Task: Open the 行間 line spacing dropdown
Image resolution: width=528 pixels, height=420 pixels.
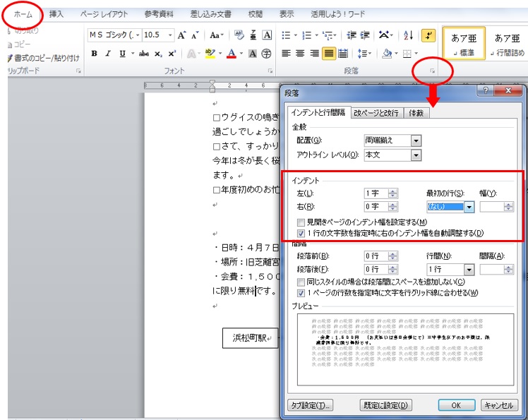Action: tap(468, 270)
